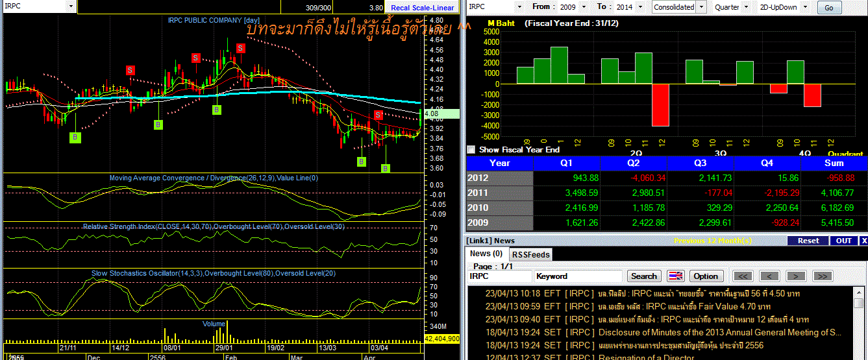Select the 2012 year row label
Screen dimensions: 868x360
point(499,178)
